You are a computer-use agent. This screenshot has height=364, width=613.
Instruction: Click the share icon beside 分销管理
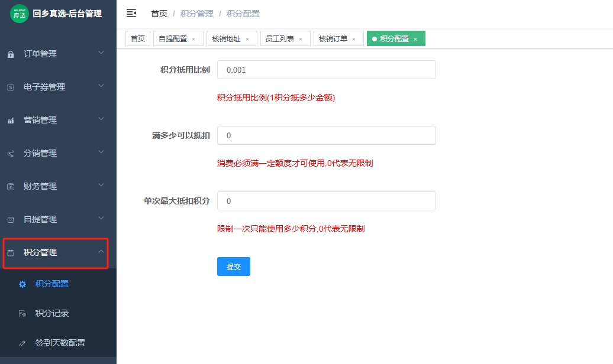(10, 153)
